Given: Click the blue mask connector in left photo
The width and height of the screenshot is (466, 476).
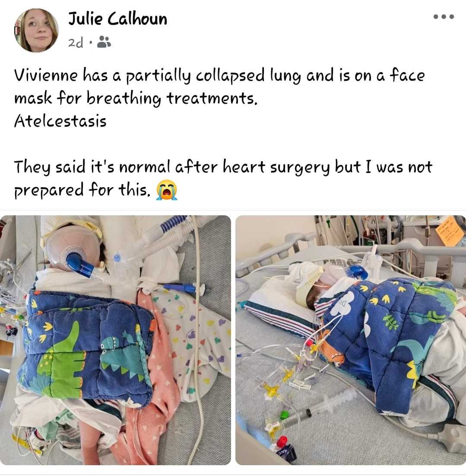Looking at the screenshot, I should pos(79,263).
